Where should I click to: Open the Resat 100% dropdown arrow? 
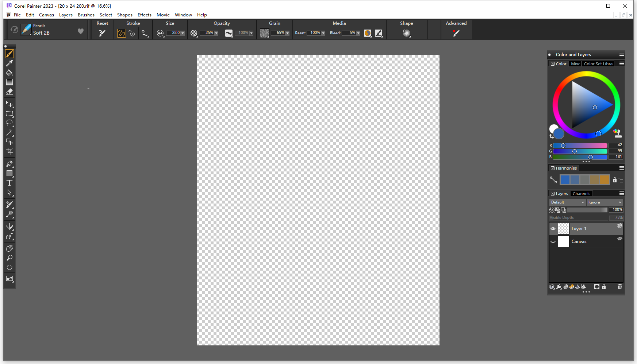323,33
